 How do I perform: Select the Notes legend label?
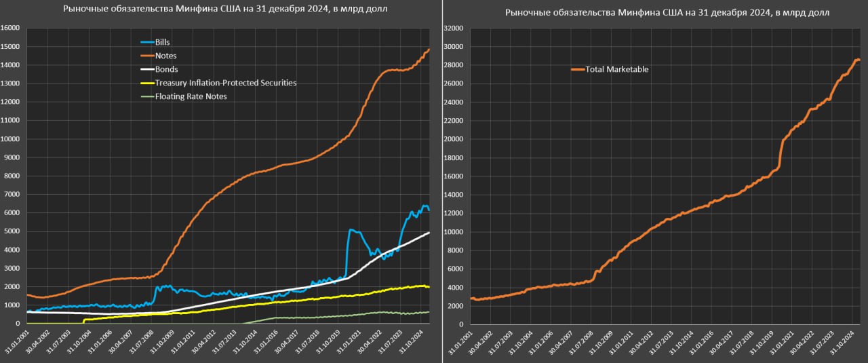tap(165, 56)
